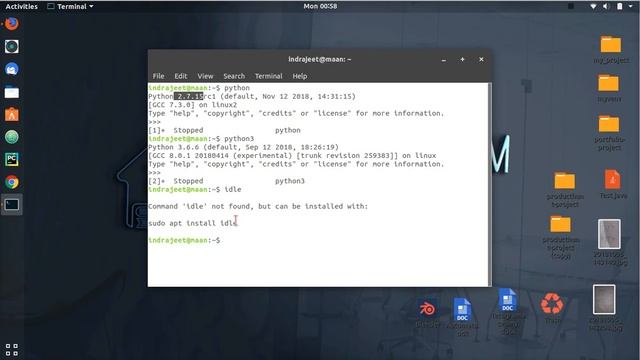Image resolution: width=640 pixels, height=360 pixels.
Task: Click the 'sudo apt install idle' line
Action: click(x=193, y=223)
